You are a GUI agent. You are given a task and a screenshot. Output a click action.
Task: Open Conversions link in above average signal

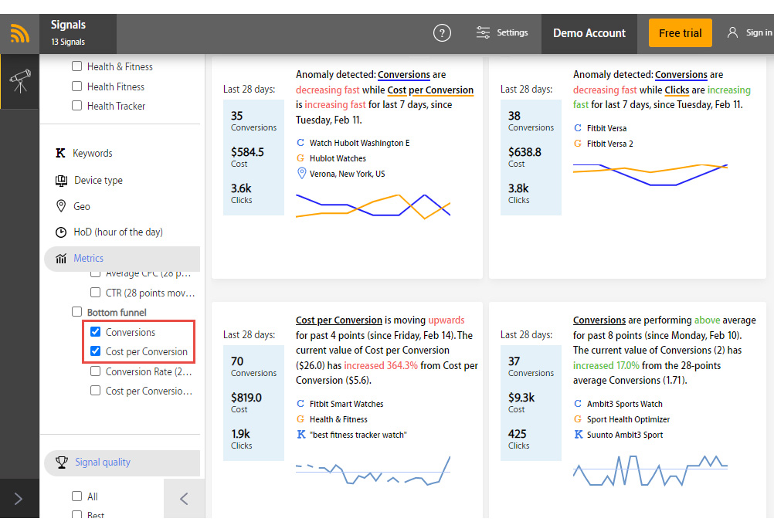(x=599, y=320)
